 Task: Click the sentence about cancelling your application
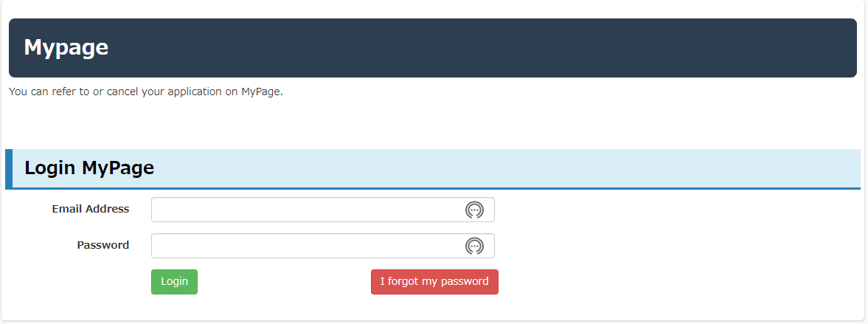point(146,92)
